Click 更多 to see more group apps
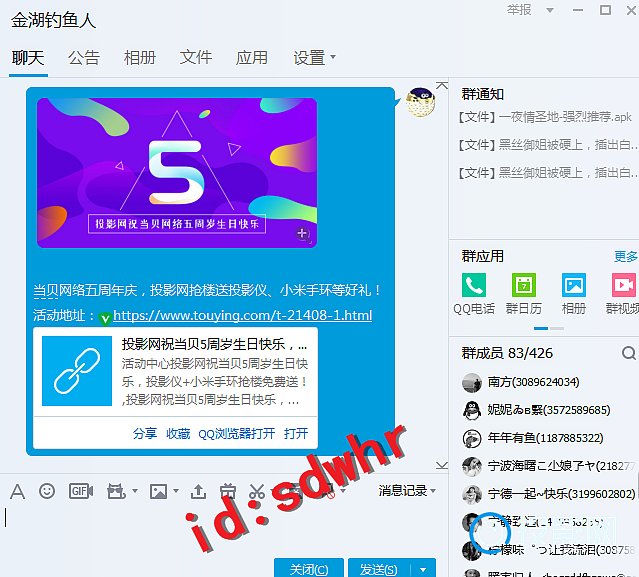Image resolution: width=639 pixels, height=577 pixels. 625,256
